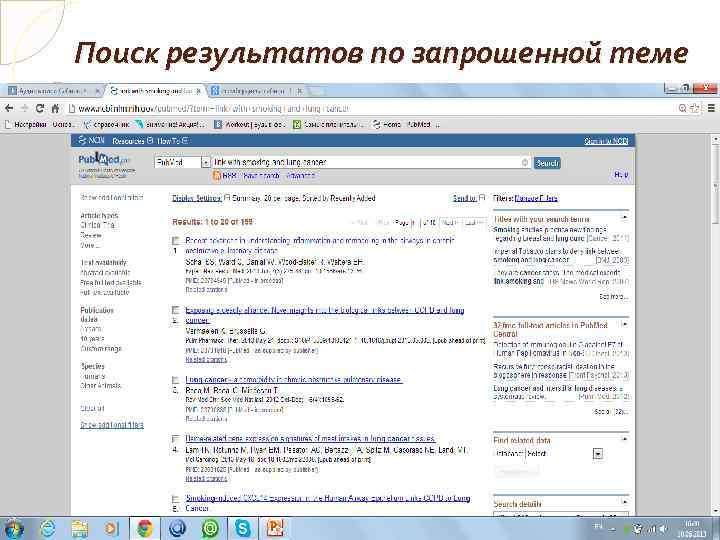Click Manage Filters link
This screenshot has width=720, height=540.
(x=536, y=198)
